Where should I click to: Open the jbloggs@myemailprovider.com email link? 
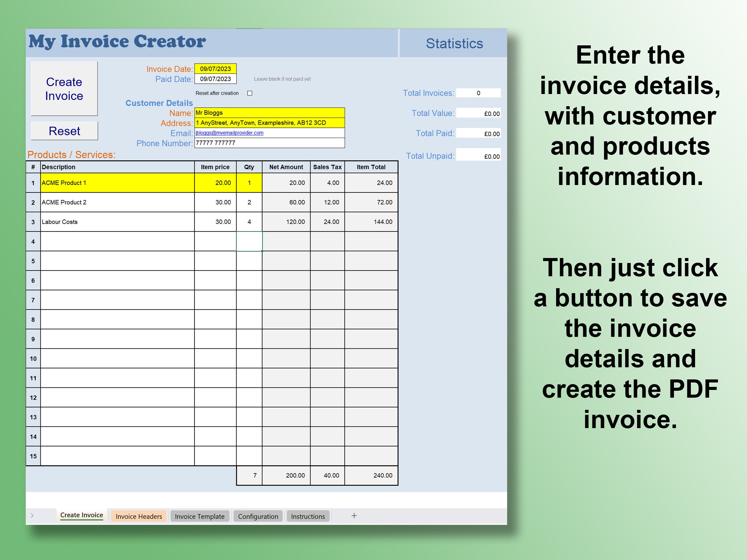coord(230,133)
